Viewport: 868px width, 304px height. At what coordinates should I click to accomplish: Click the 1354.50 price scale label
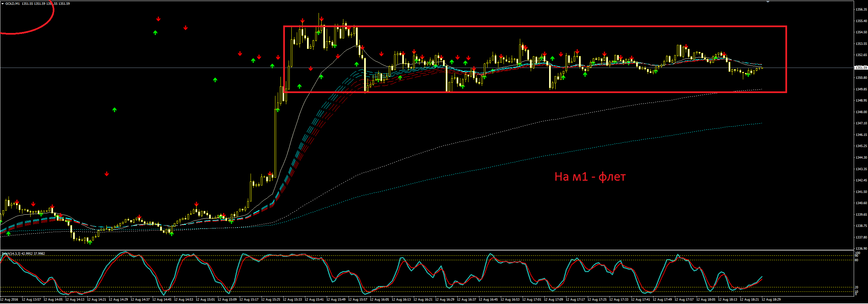(x=861, y=32)
